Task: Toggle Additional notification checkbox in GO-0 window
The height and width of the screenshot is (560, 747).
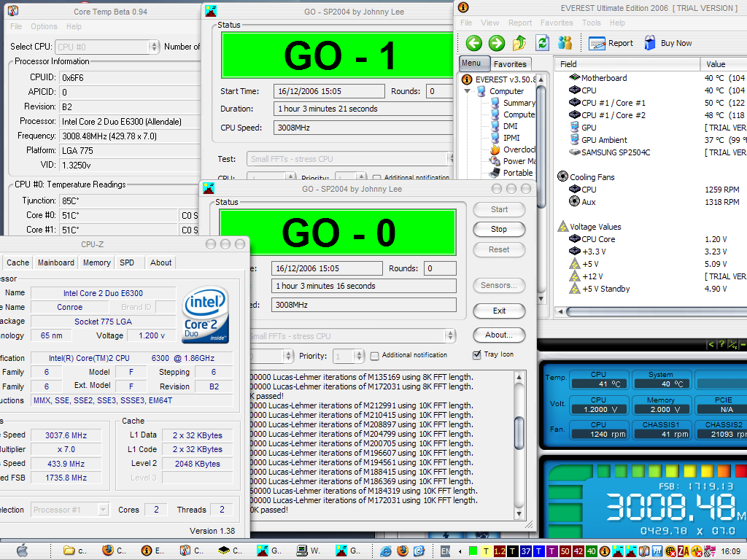Action: pos(374,356)
